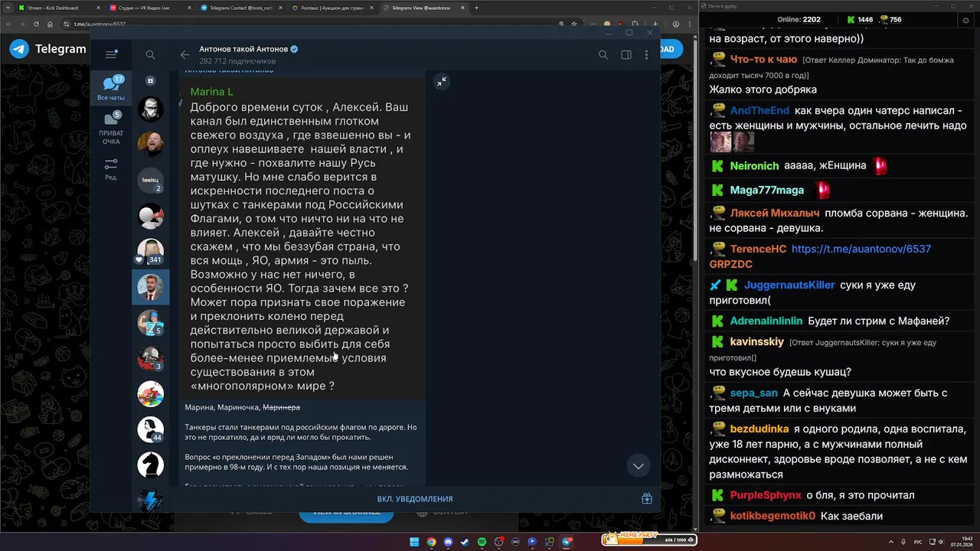
Task: Open Steam from the taskbar
Action: point(465,542)
